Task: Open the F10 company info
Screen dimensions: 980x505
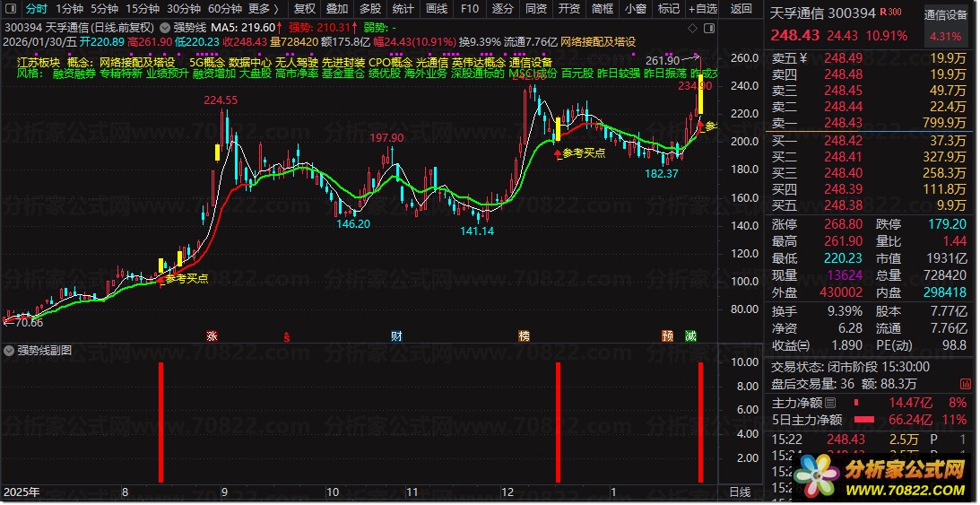Action: pyautogui.click(x=469, y=9)
